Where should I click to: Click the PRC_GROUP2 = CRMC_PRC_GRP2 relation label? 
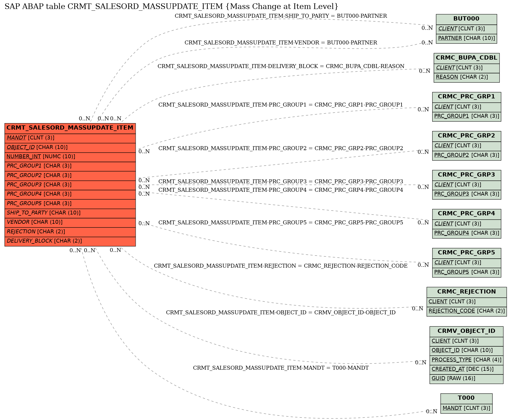pos(281,148)
